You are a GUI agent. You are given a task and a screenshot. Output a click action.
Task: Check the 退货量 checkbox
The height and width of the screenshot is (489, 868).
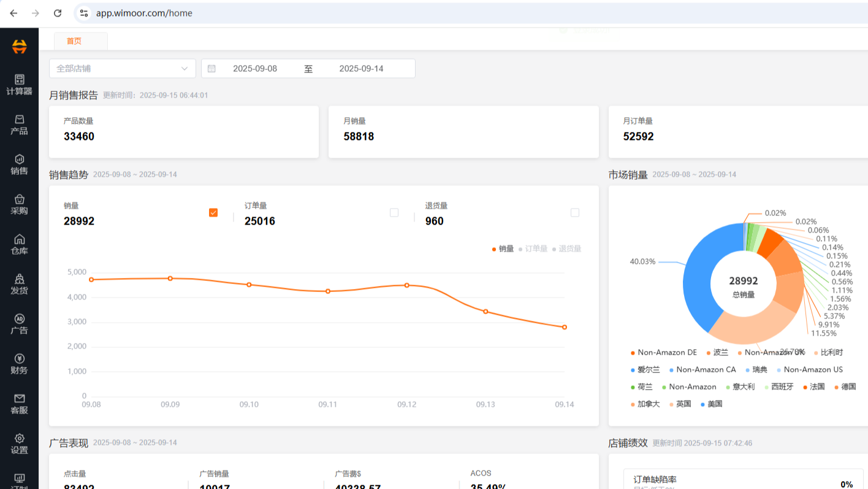click(x=575, y=212)
